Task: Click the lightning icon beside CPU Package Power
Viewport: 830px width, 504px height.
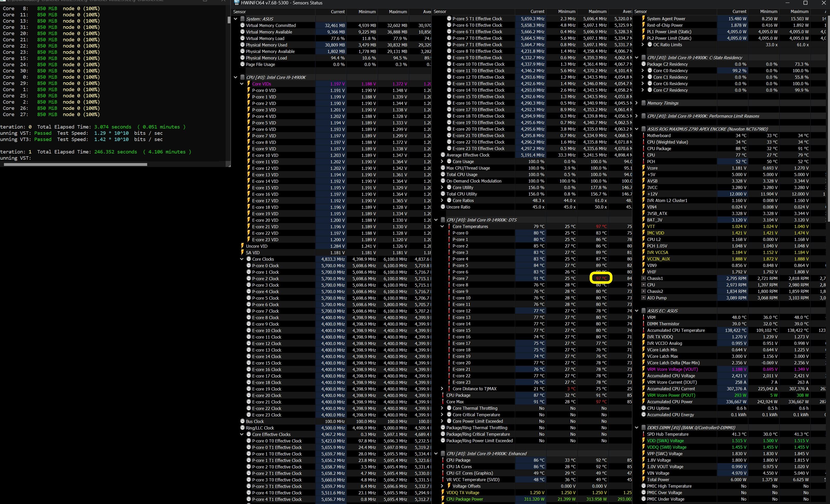Action: 443,499
